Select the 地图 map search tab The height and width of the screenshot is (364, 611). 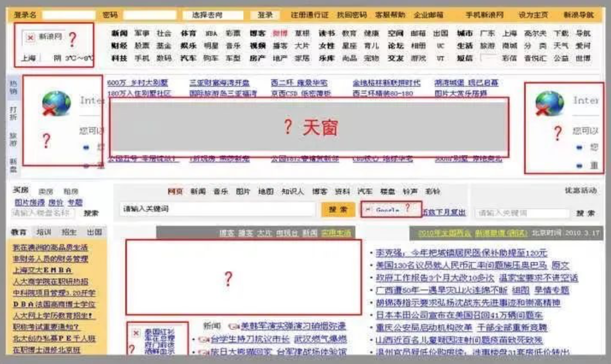point(266,192)
